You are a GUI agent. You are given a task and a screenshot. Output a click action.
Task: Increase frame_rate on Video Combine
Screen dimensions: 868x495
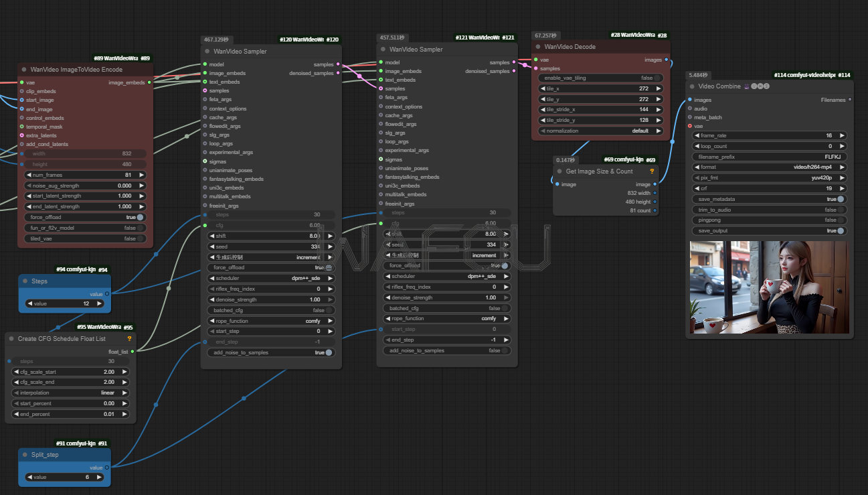click(841, 135)
